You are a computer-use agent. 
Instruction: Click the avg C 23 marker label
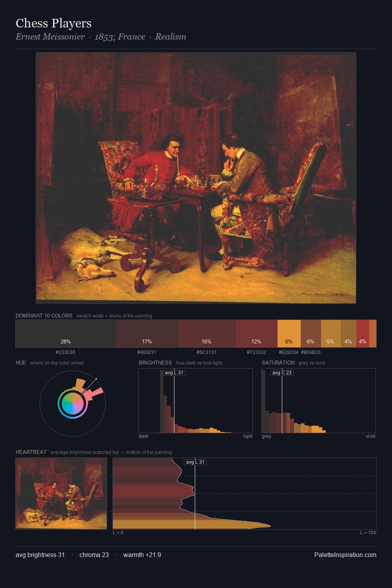point(282,373)
